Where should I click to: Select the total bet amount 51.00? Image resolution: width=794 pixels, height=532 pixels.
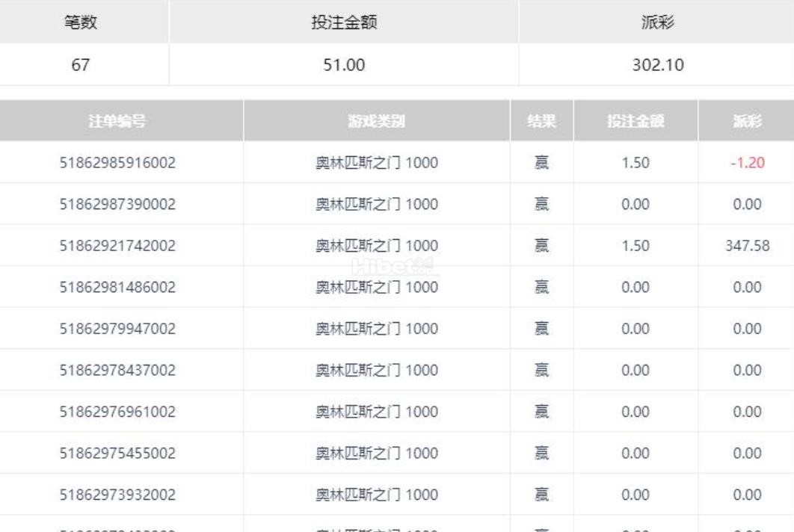344,65
